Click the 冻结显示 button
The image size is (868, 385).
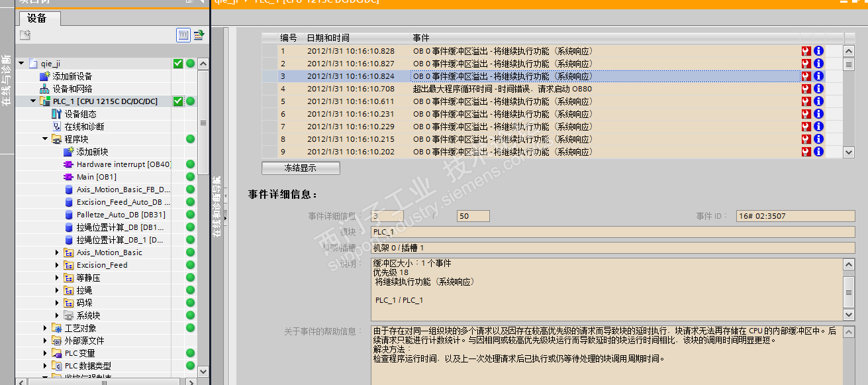tap(301, 168)
